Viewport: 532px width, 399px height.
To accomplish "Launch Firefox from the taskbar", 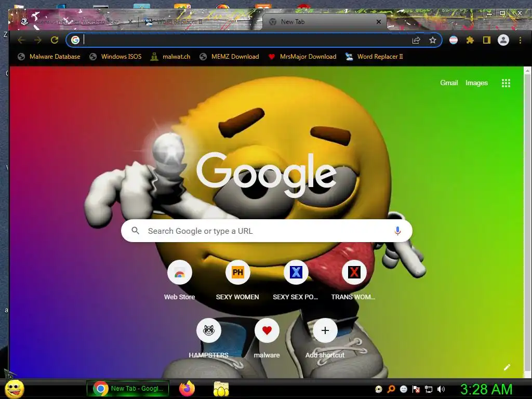I will pos(187,389).
